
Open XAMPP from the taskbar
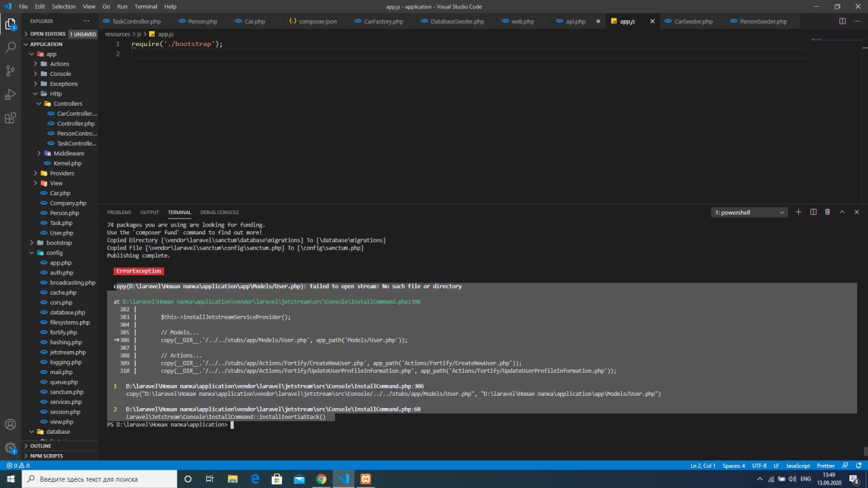(x=365, y=479)
